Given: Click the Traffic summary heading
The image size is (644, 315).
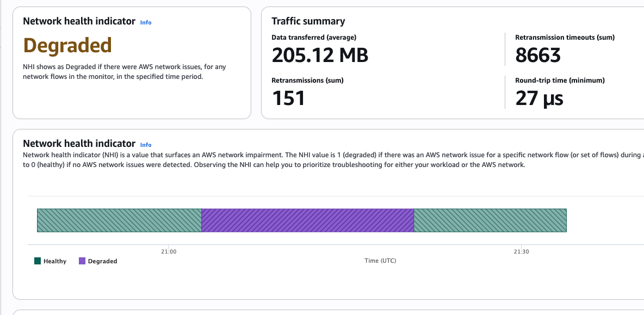Looking at the screenshot, I should [x=308, y=21].
